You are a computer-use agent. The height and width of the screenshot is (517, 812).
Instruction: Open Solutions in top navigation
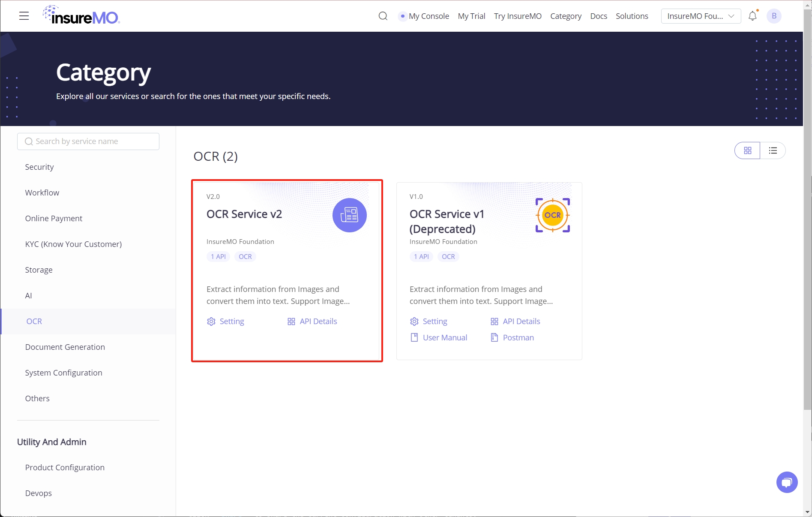point(632,16)
